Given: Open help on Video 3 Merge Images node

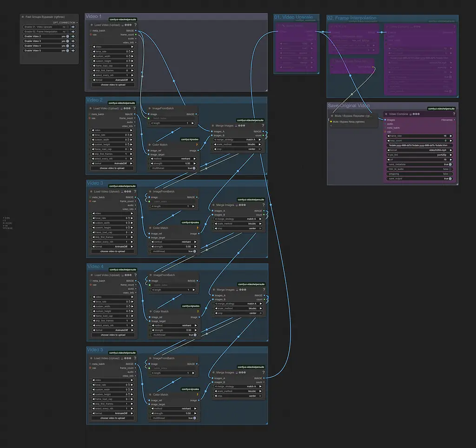Looking at the screenshot, I should 264,205.
